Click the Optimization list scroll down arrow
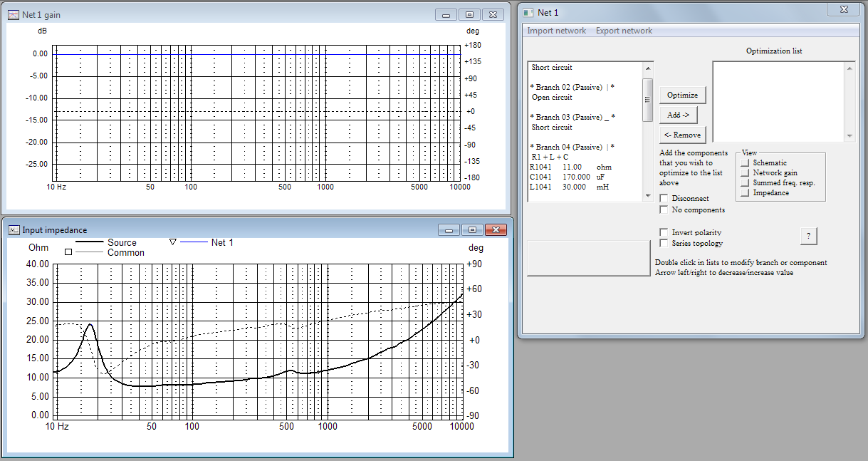This screenshot has height=461, width=868. [x=849, y=136]
